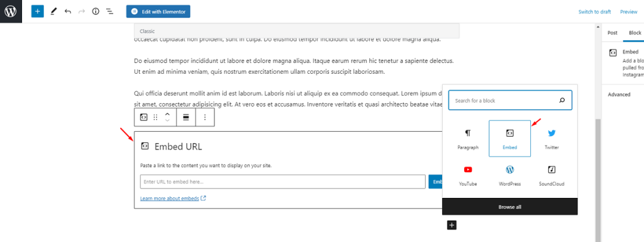Click the blue add block plus button
This screenshot has width=644, height=242.
tap(37, 11)
